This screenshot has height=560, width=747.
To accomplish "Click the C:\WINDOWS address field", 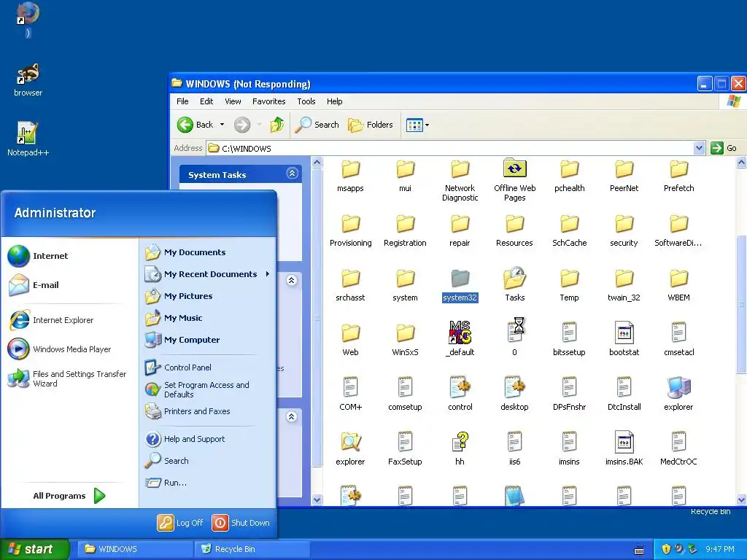I will click(449, 148).
